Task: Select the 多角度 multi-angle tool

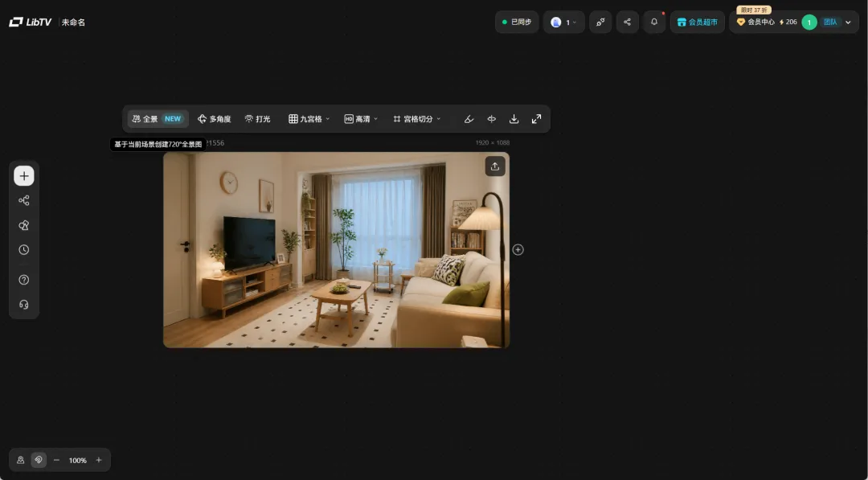Action: point(215,119)
